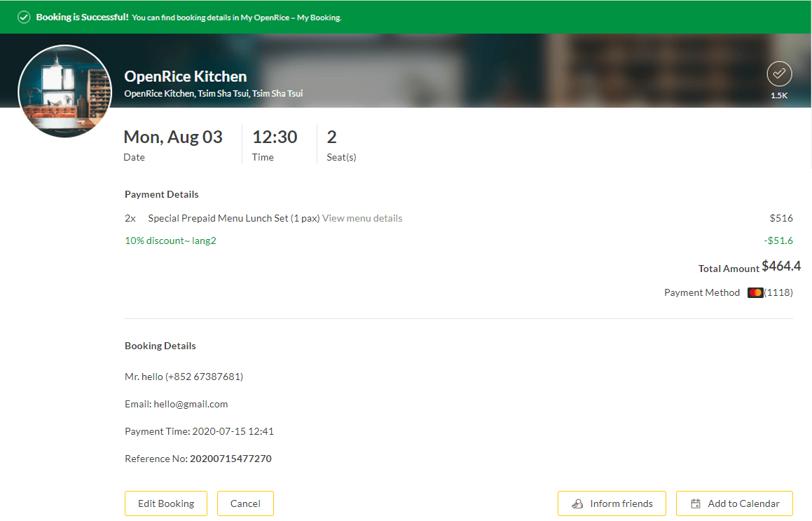Image resolution: width=812 pixels, height=521 pixels.
Task: Open the OpenRice Kitchen restaurant title
Action: 186,76
